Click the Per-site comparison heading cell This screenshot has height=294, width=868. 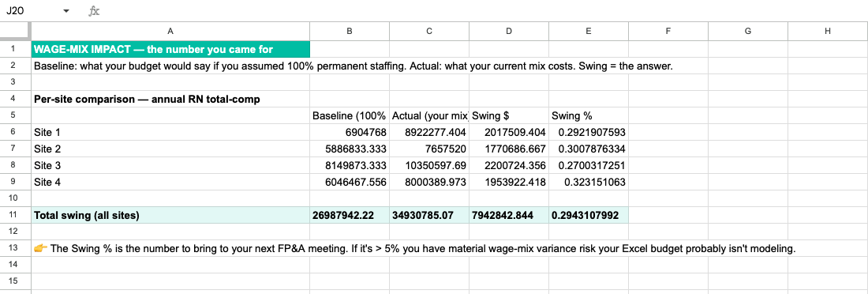coord(170,99)
